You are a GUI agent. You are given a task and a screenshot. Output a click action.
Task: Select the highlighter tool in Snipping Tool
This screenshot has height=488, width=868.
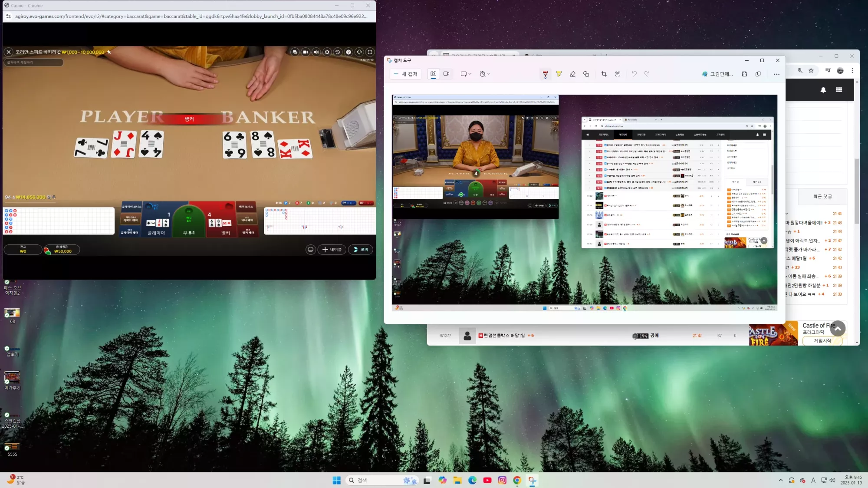point(559,74)
